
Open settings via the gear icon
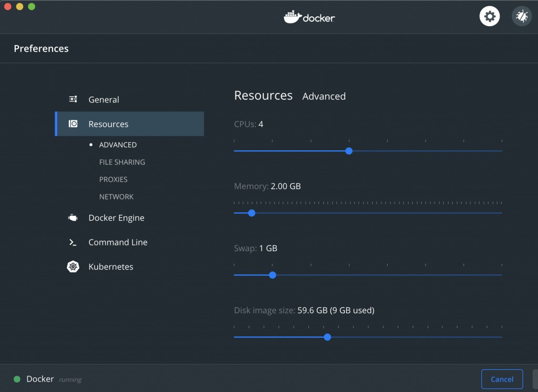pos(489,16)
